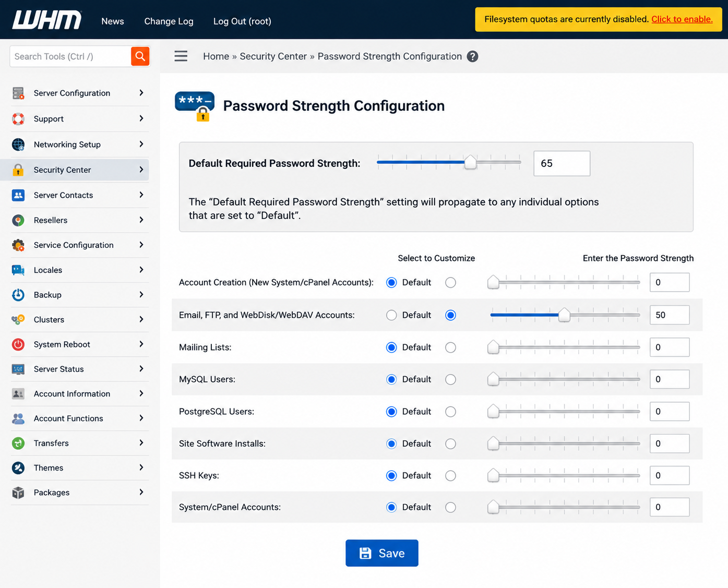Click Password Strength Configuration breadcrumb

point(390,56)
